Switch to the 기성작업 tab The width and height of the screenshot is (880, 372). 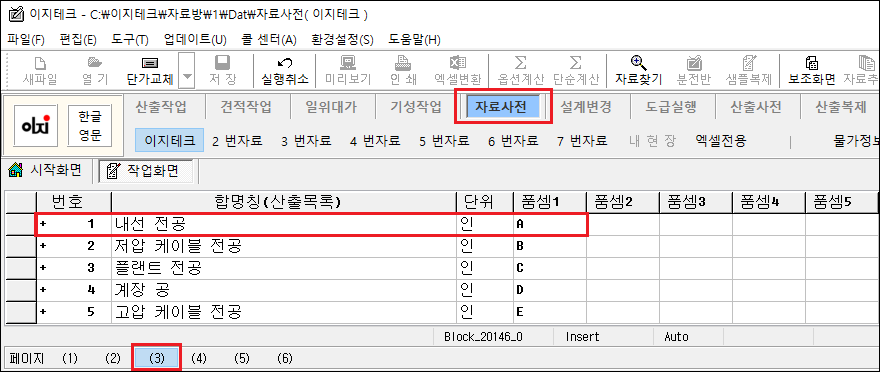click(x=416, y=107)
